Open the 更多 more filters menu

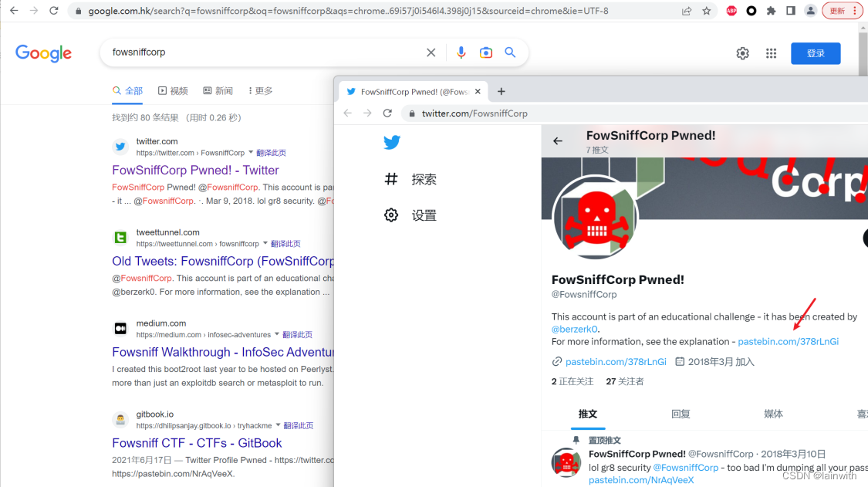point(260,91)
